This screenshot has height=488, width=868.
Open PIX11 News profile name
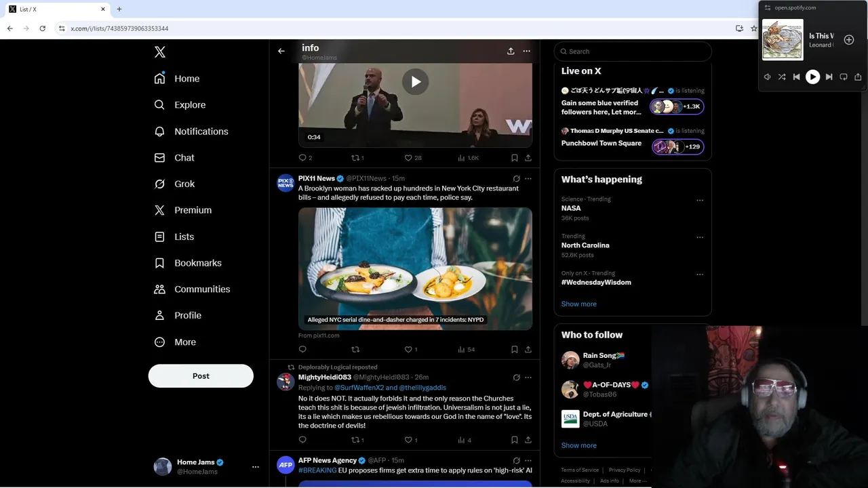317,178
